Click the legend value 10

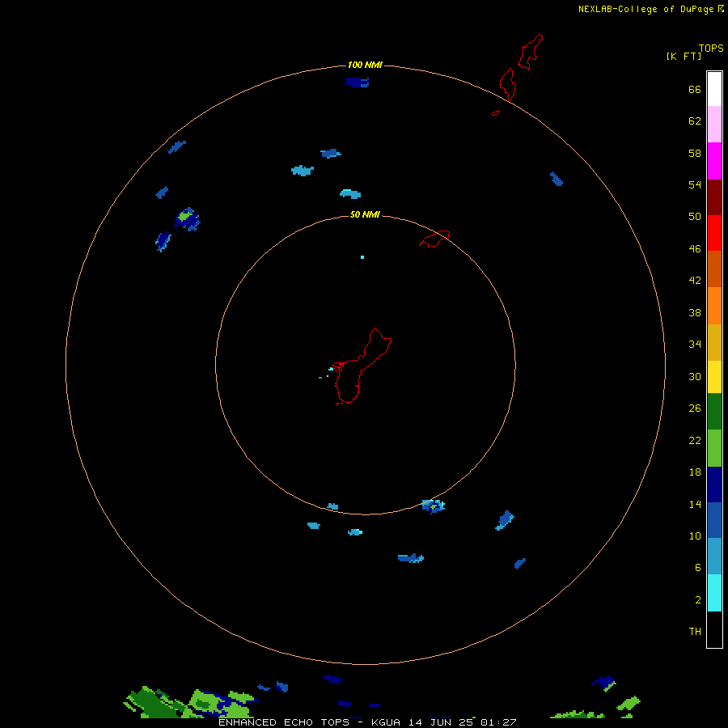(x=695, y=535)
